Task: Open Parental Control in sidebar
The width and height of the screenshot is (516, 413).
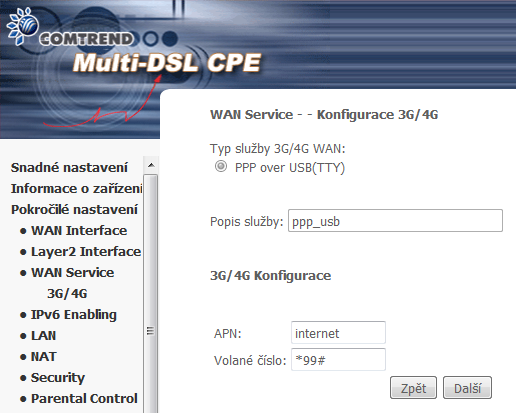Action: point(84,399)
